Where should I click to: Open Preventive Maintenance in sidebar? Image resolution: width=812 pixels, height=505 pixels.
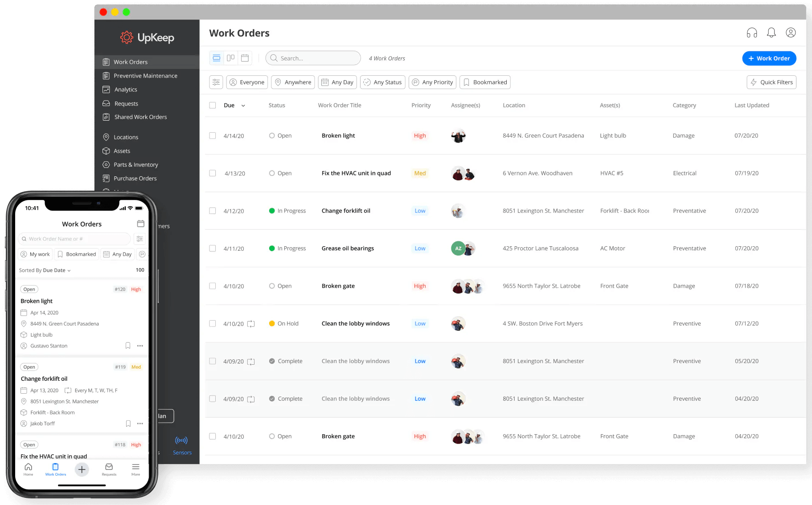(x=147, y=76)
